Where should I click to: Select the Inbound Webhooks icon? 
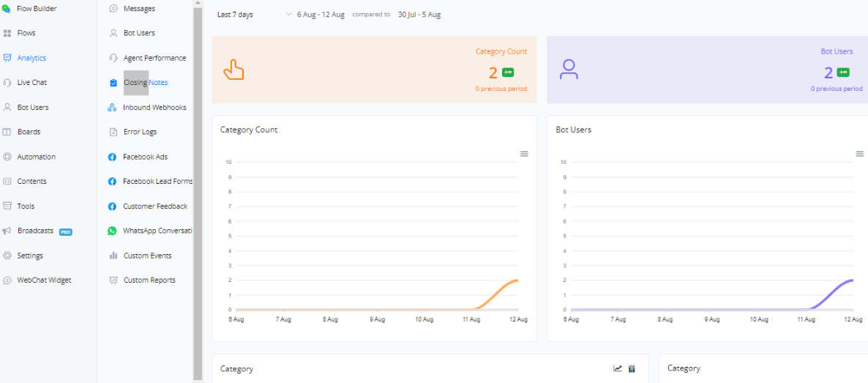pos(113,108)
